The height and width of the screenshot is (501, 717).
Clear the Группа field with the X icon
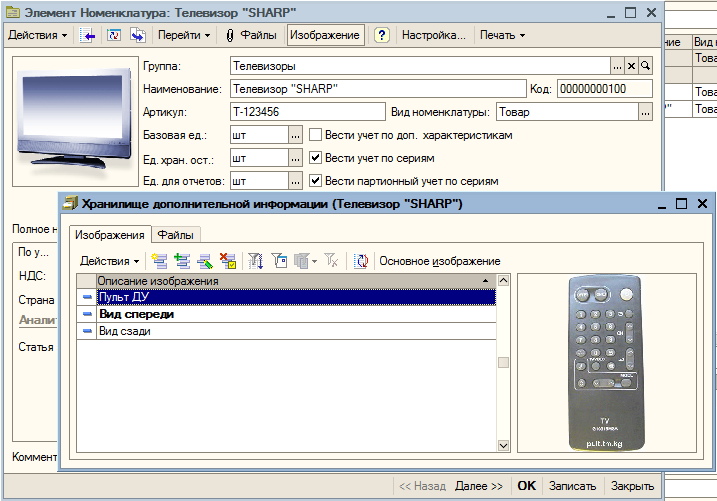tap(631, 66)
